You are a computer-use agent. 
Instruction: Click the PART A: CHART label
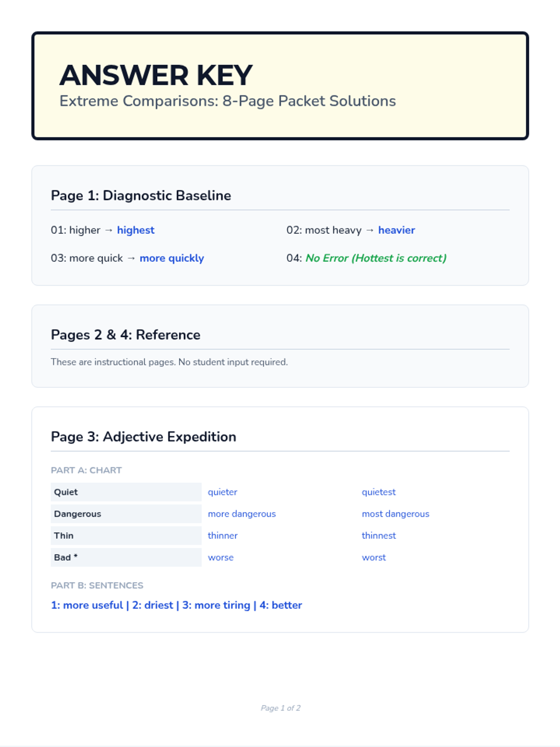86,470
